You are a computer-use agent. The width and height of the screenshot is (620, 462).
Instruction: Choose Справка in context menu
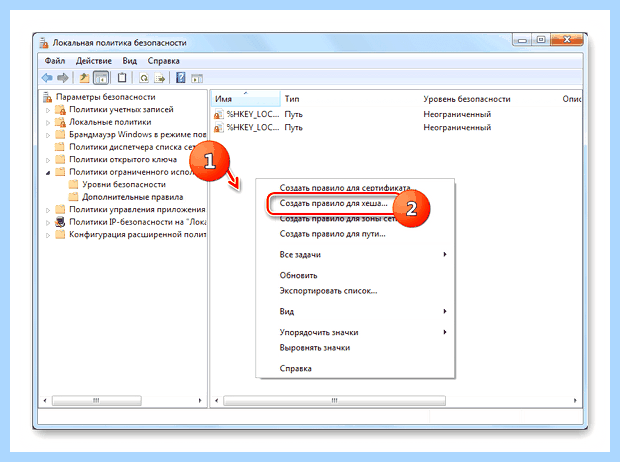pos(355,368)
